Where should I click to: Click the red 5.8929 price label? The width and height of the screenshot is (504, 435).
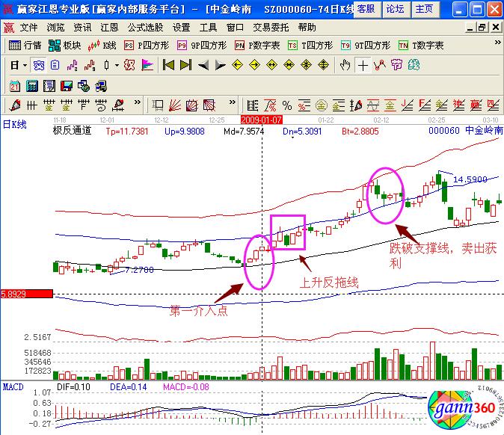pos(26,294)
